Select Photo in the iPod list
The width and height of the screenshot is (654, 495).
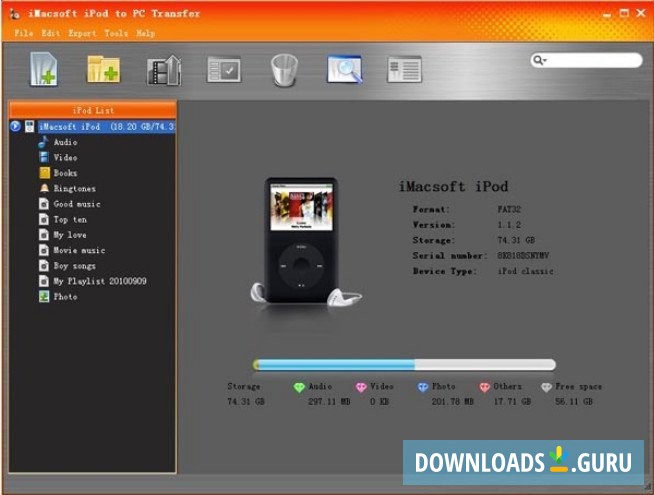click(x=65, y=296)
